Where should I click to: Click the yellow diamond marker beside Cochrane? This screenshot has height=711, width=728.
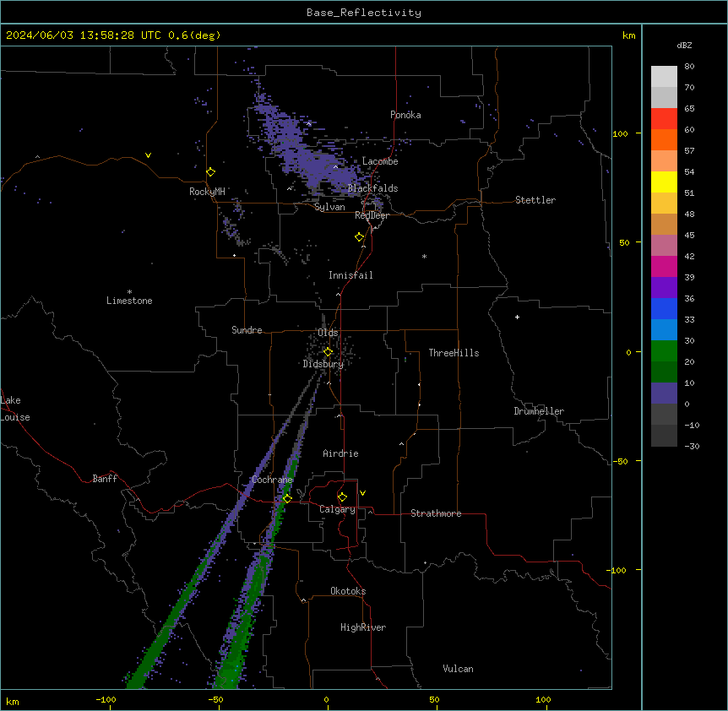coord(287,498)
